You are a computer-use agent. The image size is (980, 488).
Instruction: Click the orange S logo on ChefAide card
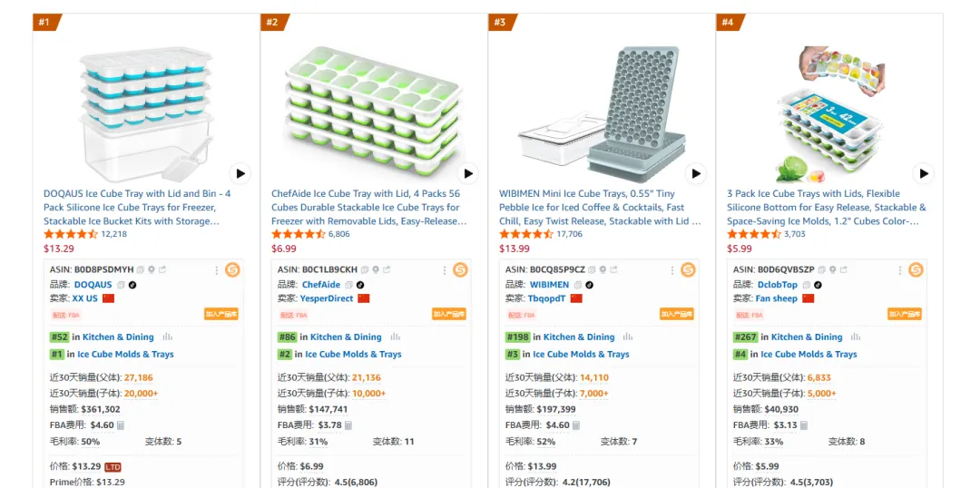[460, 269]
